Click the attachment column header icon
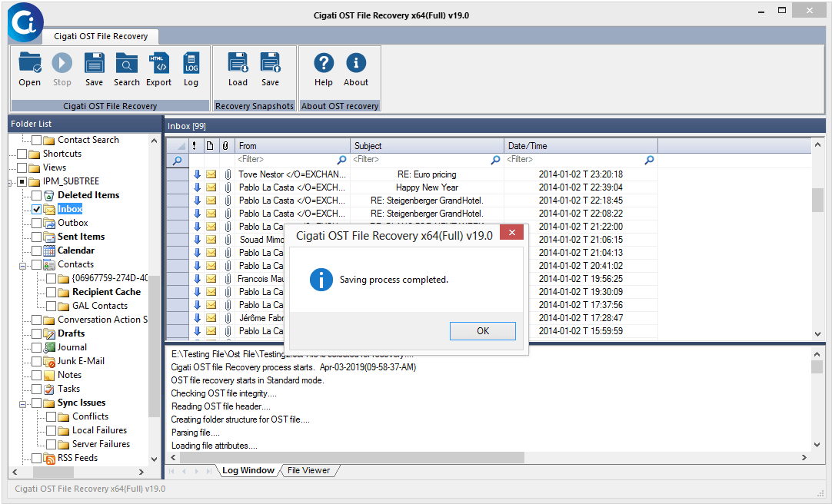 [x=225, y=146]
